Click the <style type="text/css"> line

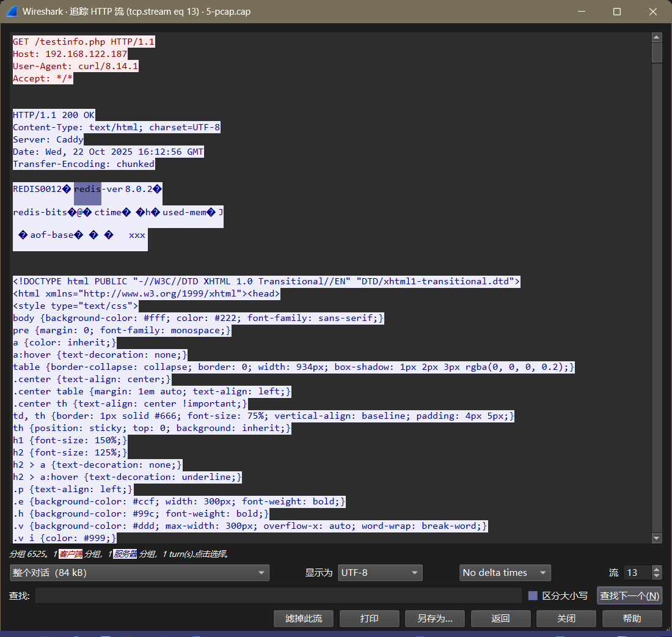tap(75, 306)
